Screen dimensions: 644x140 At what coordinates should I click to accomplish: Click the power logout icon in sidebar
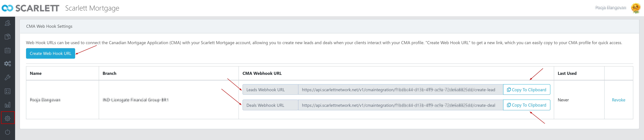coord(7,132)
